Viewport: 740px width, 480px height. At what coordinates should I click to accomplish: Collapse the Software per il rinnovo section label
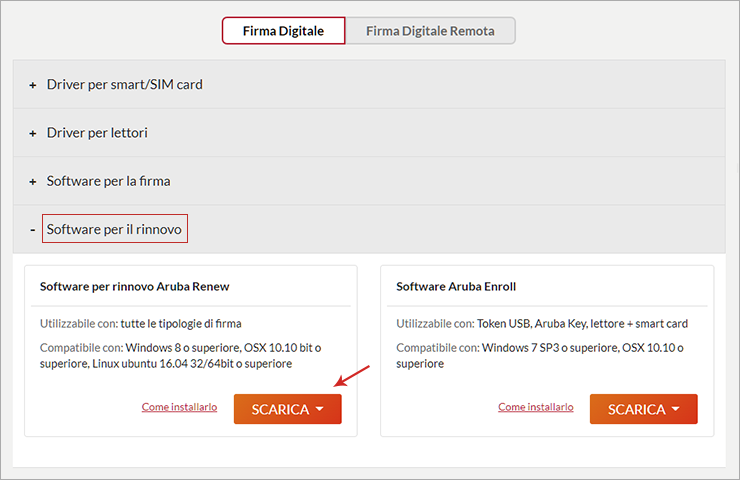[114, 230]
